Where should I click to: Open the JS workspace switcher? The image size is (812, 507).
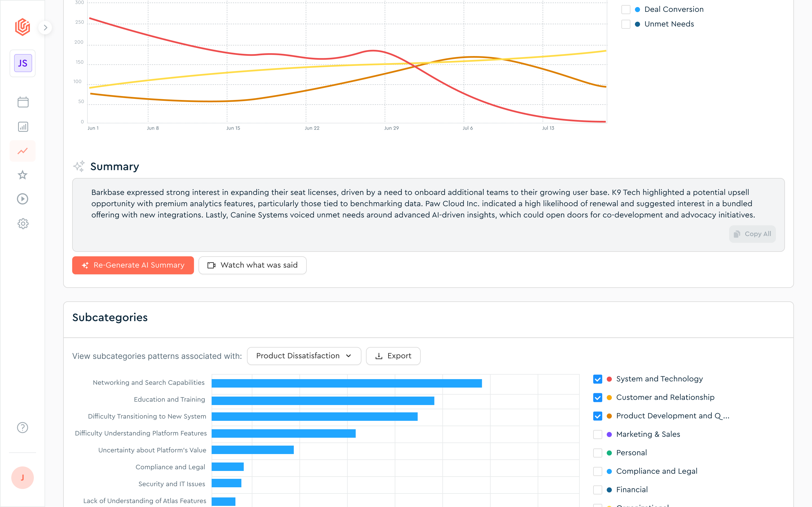pyautogui.click(x=23, y=63)
